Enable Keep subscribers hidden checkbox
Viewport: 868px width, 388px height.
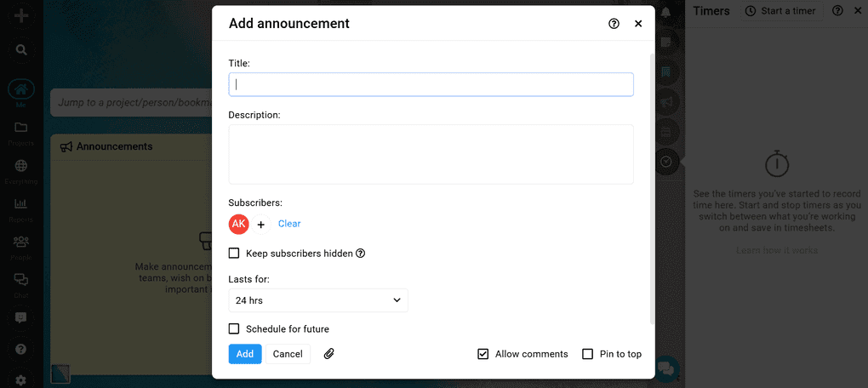tap(234, 253)
